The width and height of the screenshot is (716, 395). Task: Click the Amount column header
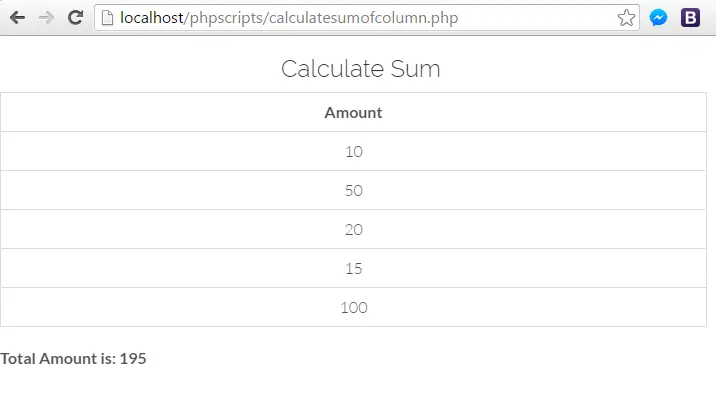(353, 112)
